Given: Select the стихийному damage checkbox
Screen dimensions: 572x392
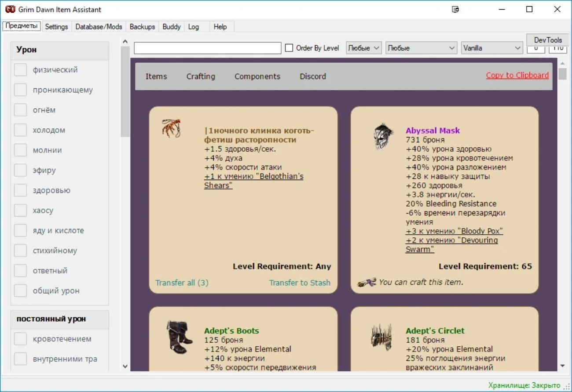Looking at the screenshot, I should (x=21, y=251).
